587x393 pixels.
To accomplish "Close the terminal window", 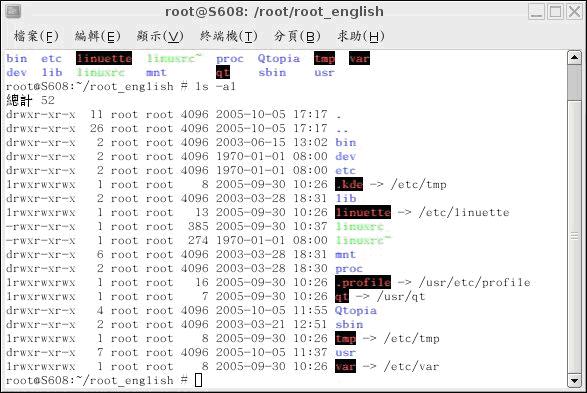I will coord(574,12).
